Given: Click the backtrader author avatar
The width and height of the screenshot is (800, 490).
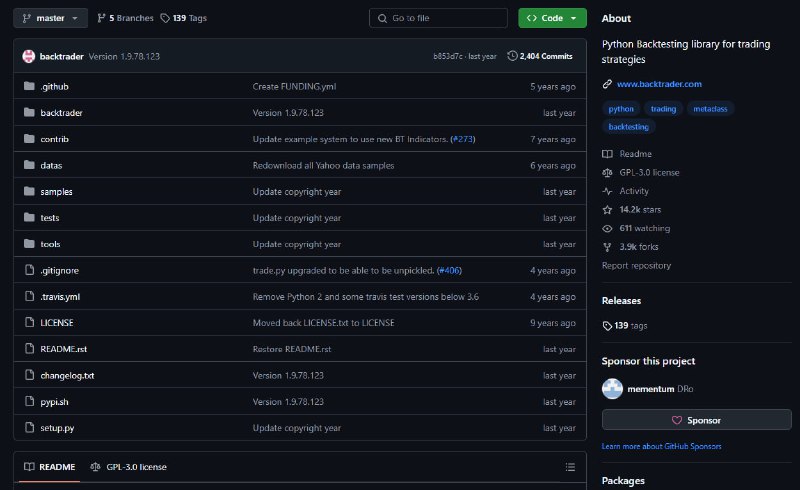Looking at the screenshot, I should click(x=29, y=56).
